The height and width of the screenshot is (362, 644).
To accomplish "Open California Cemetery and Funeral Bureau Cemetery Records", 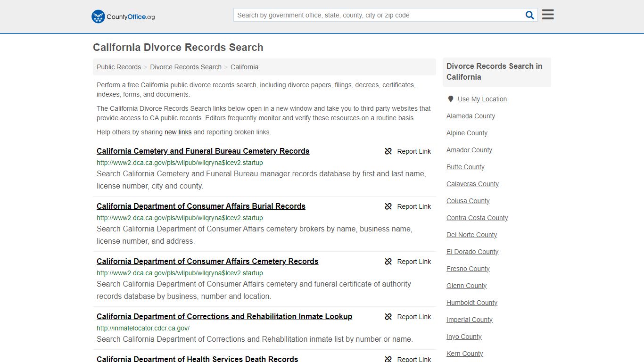I will [x=203, y=151].
